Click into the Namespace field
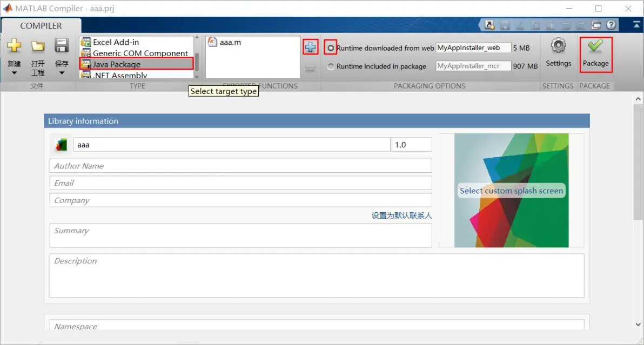 (317, 326)
